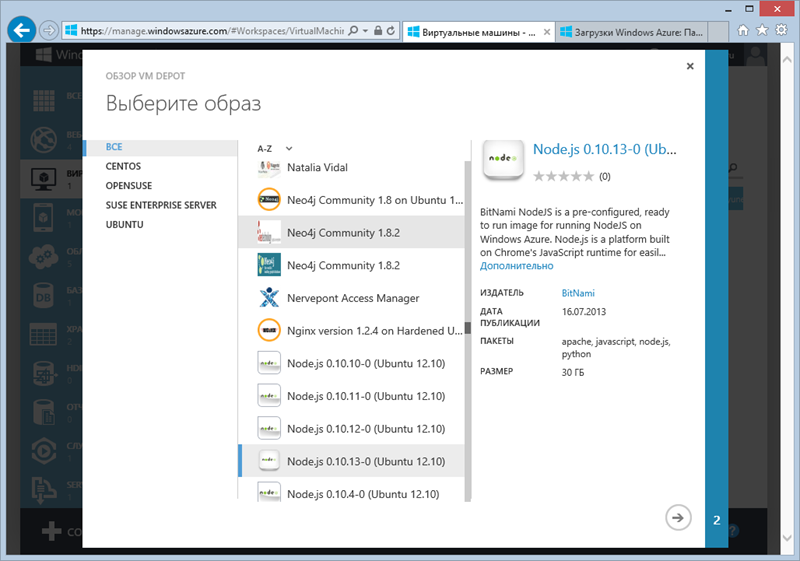800x561 pixels.
Task: Open the Windows Azure logo in portal header
Action: click(44, 54)
